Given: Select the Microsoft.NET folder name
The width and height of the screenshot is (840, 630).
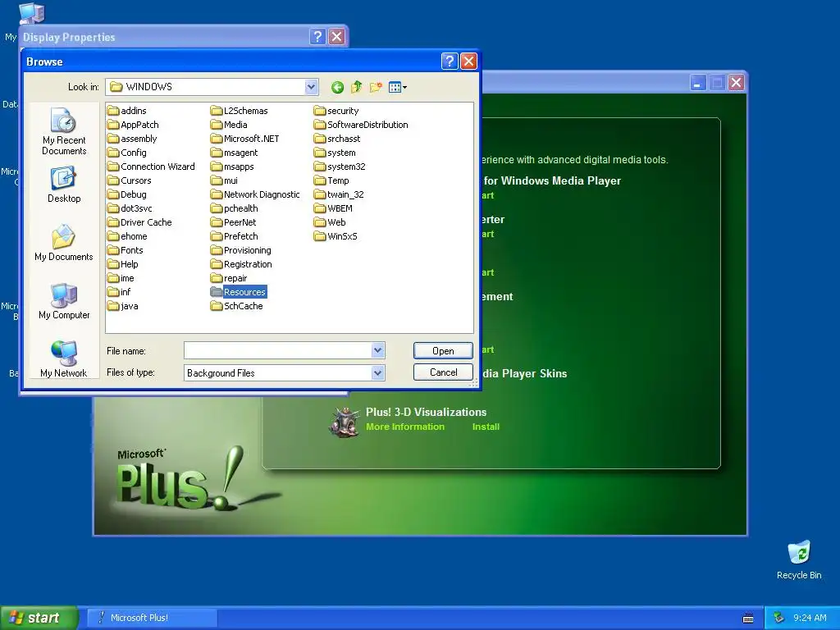Looking at the screenshot, I should pos(251,139).
